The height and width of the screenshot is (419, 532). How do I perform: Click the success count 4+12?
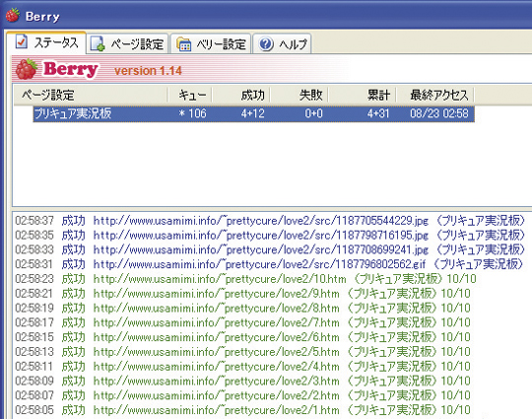[253, 113]
